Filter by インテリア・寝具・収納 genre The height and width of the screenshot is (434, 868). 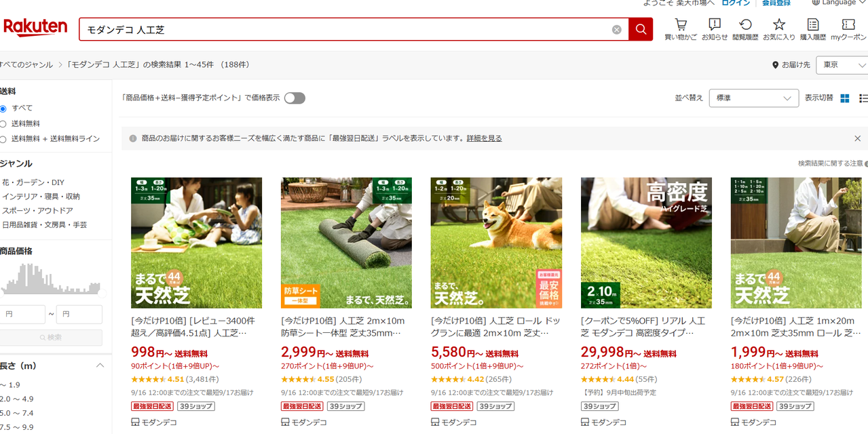[41, 197]
